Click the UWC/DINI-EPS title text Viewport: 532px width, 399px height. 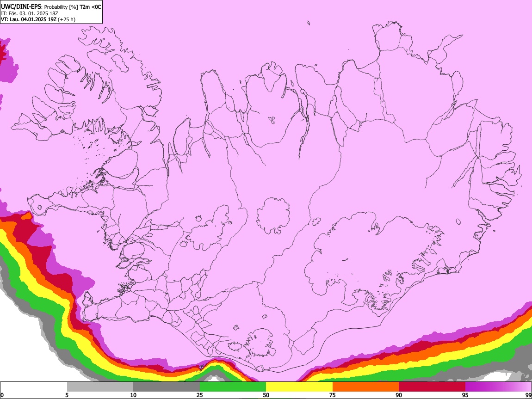pyautogui.click(x=20, y=7)
